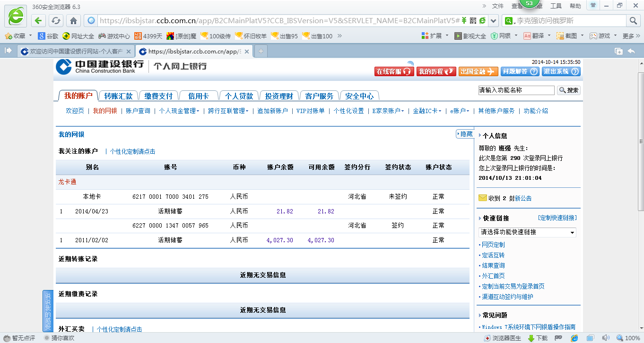Open the 下载 download manager icon
The image size is (644, 343).
537,338
